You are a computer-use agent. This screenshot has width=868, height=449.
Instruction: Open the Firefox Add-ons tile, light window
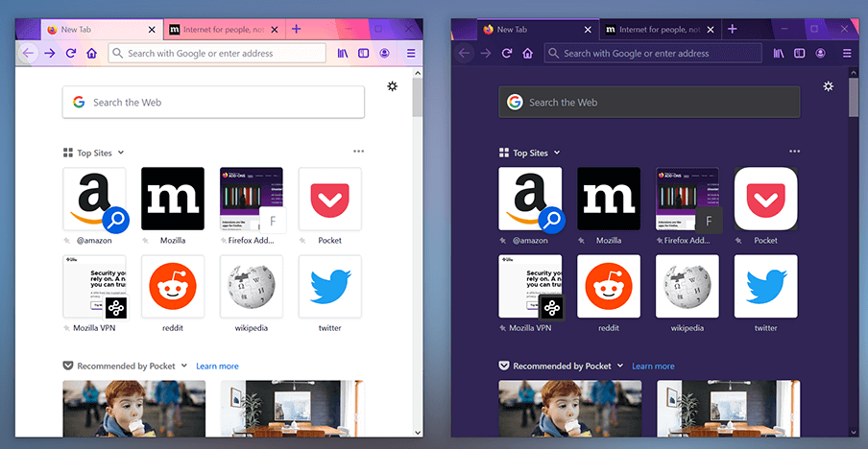click(252, 199)
